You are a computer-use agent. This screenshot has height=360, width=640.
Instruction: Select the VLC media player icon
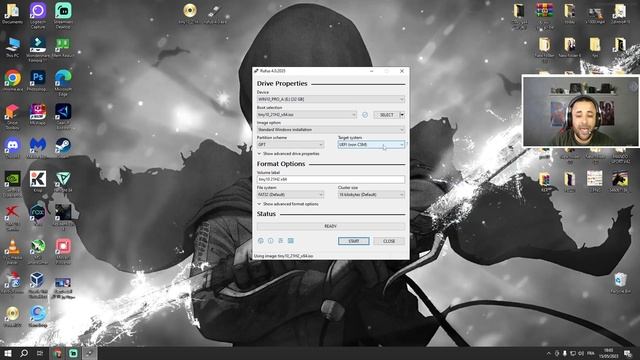coord(13,251)
